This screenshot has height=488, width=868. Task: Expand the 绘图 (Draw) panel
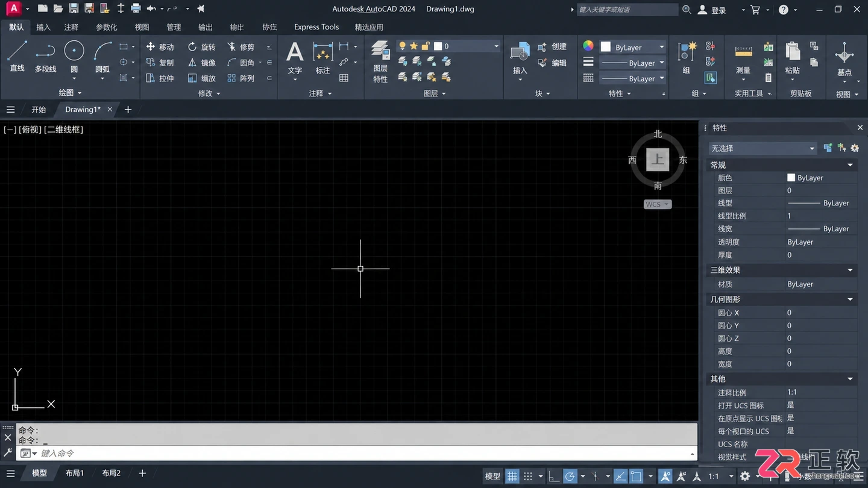point(70,93)
